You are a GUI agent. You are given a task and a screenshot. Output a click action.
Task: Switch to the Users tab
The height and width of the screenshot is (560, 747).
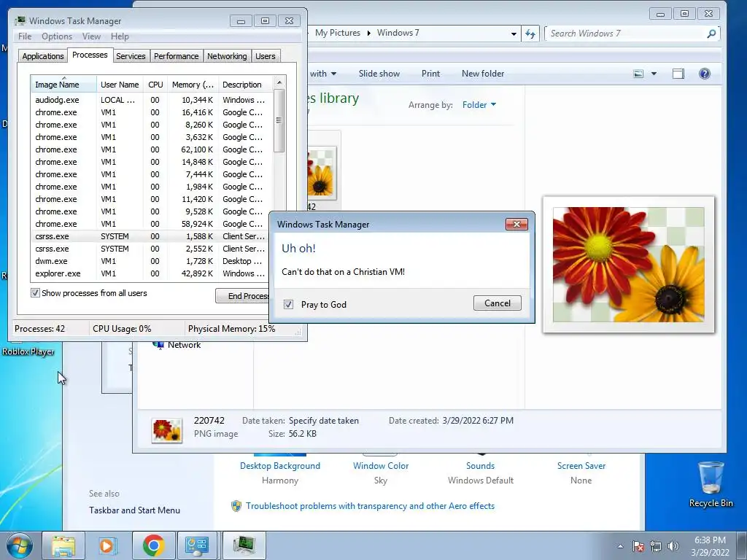(265, 56)
